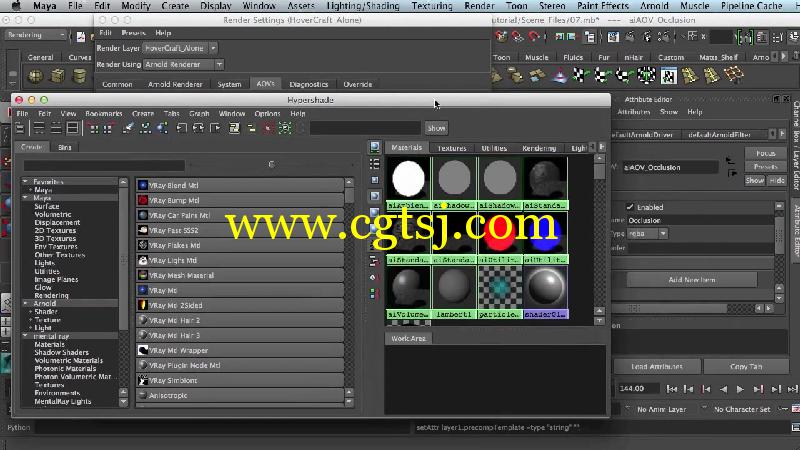The image size is (800, 450).
Task: Graph materials on selected objects icon
Action: pos(162,128)
